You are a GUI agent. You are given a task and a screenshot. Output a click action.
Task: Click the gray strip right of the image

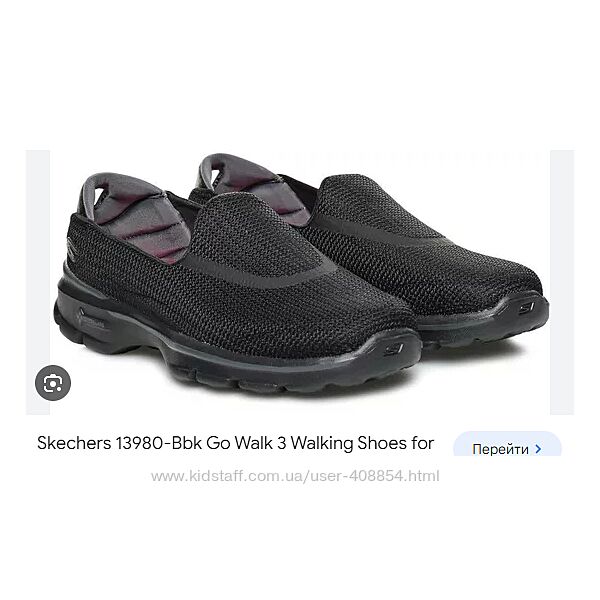click(562, 282)
